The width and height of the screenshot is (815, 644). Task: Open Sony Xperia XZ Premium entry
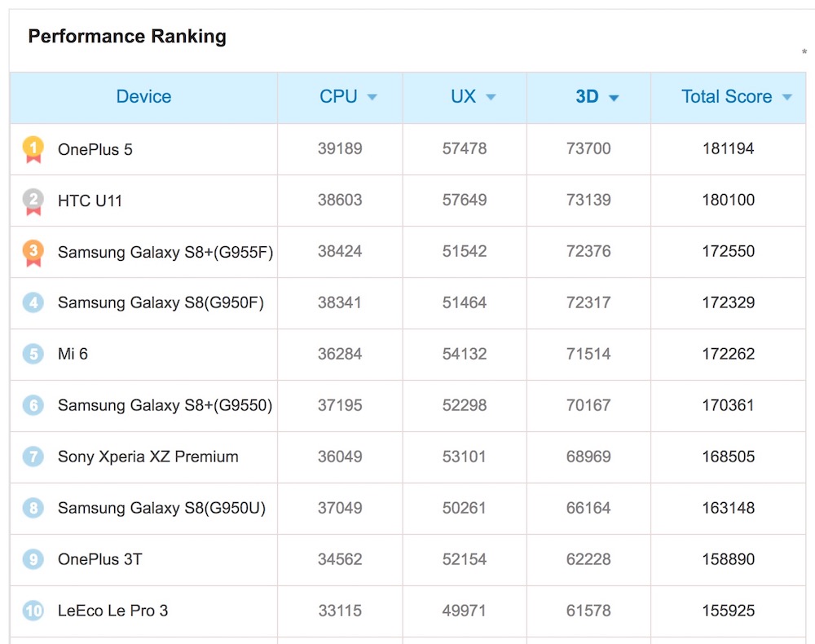click(148, 457)
